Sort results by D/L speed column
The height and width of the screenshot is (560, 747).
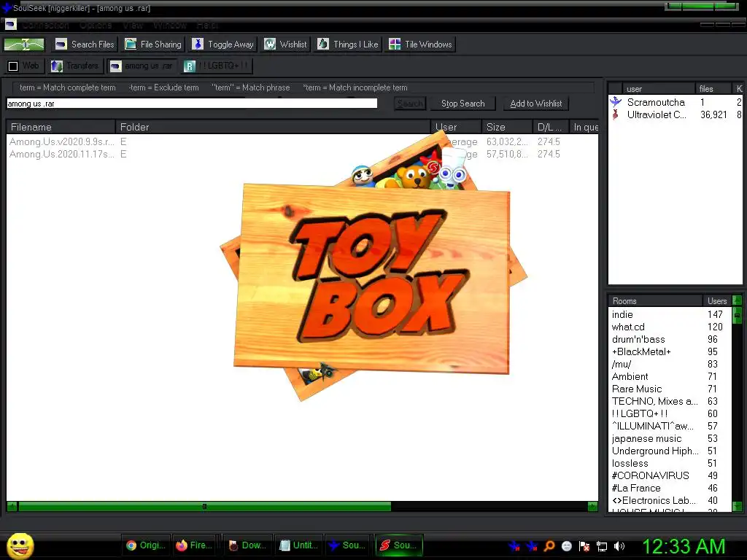point(551,127)
